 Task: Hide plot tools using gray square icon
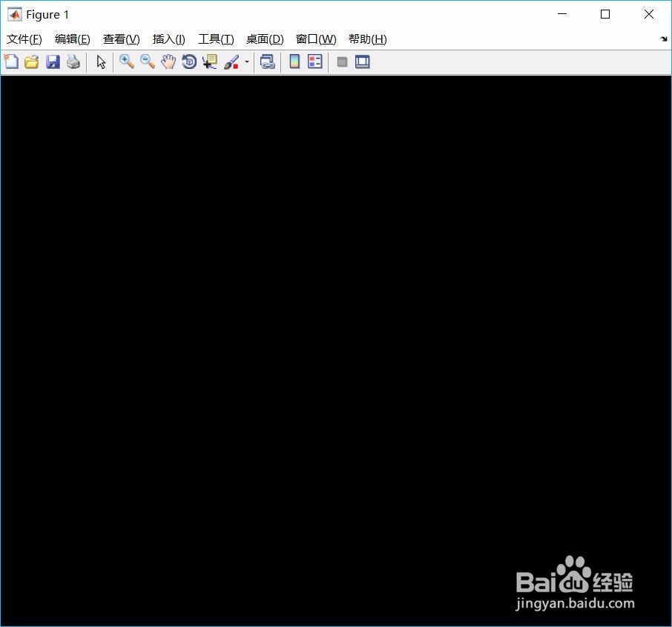pos(342,62)
